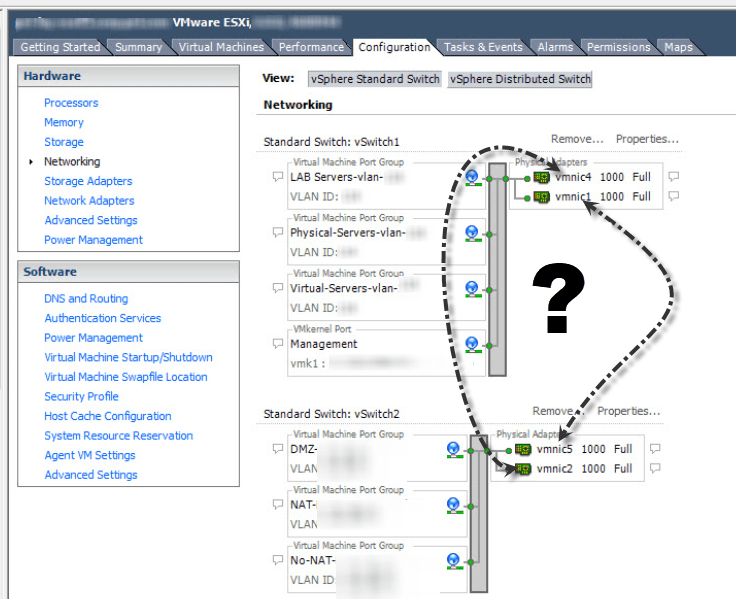
Task: Open Properties for vSwitch1
Action: [647, 139]
